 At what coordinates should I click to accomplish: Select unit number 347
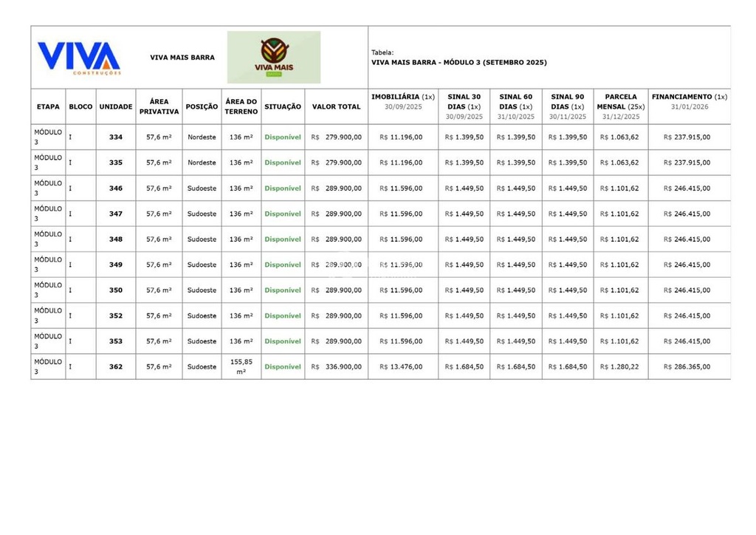pyautogui.click(x=116, y=214)
